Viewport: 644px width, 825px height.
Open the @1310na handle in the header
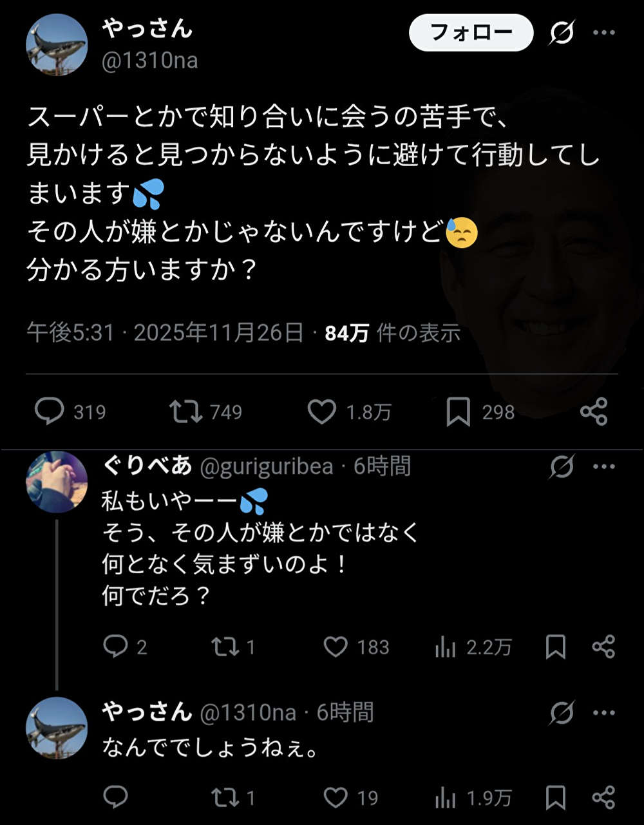tap(150, 61)
